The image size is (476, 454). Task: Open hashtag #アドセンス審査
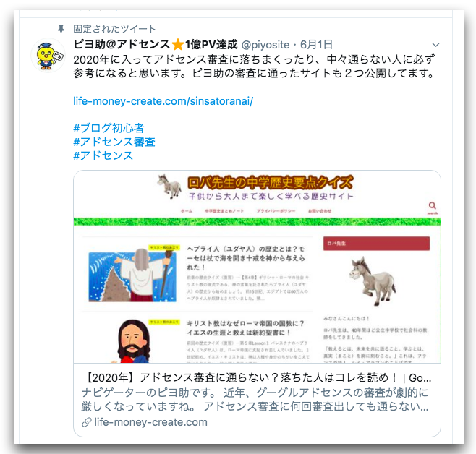pyautogui.click(x=114, y=142)
